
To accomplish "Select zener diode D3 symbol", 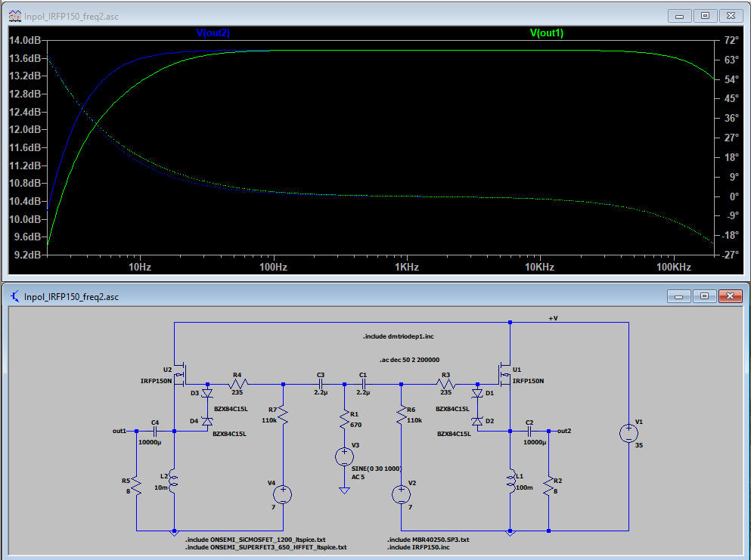I will point(207,394).
